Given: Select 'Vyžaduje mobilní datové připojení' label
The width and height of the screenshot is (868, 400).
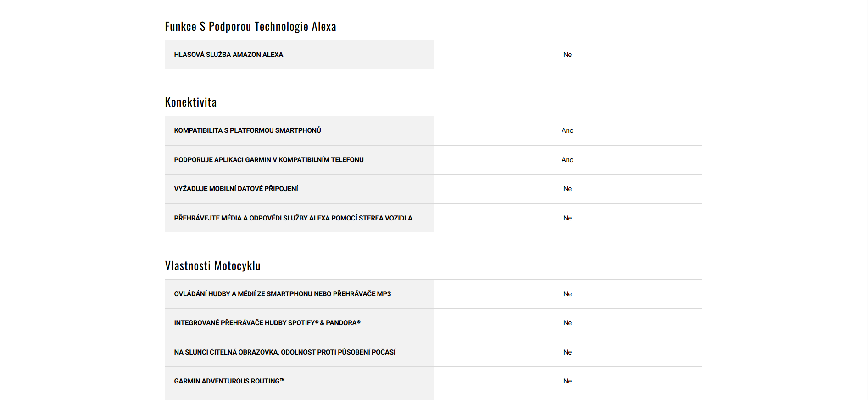Looking at the screenshot, I should tap(236, 189).
